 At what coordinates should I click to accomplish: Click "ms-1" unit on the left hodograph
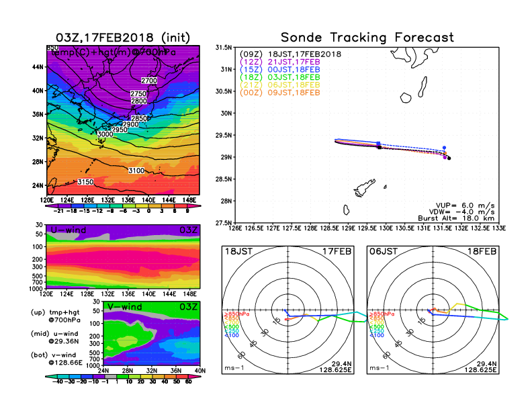pyautogui.click(x=234, y=368)
